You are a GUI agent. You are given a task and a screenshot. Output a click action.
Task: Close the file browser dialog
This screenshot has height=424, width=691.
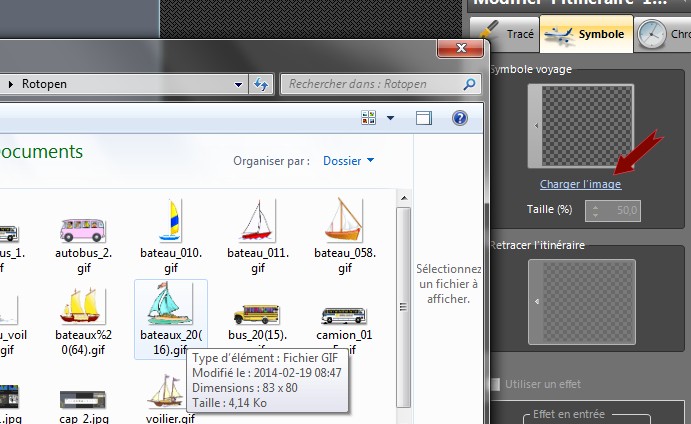pyautogui.click(x=461, y=48)
